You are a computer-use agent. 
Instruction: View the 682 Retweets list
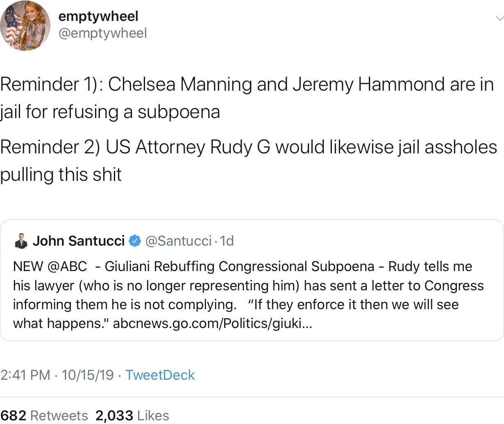point(44,415)
